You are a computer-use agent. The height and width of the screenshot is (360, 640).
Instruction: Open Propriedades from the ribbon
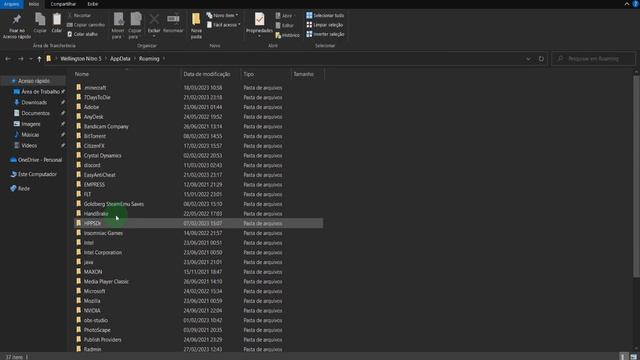pyautogui.click(x=259, y=25)
